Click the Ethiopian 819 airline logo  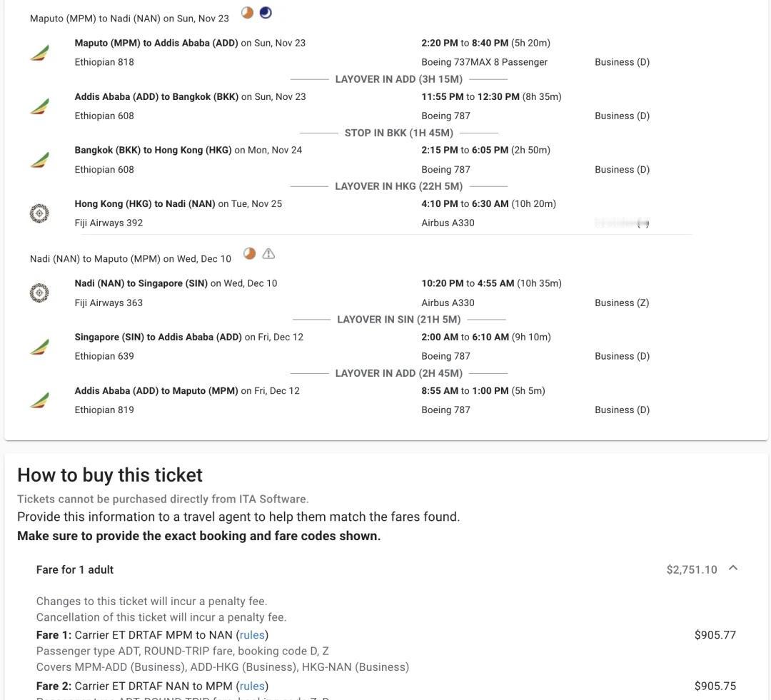[39, 400]
